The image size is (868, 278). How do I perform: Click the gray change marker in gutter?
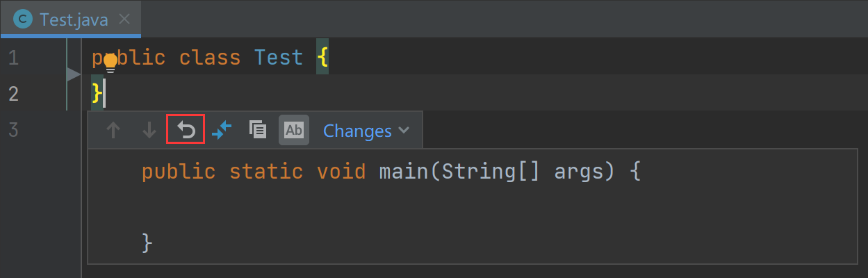click(73, 74)
